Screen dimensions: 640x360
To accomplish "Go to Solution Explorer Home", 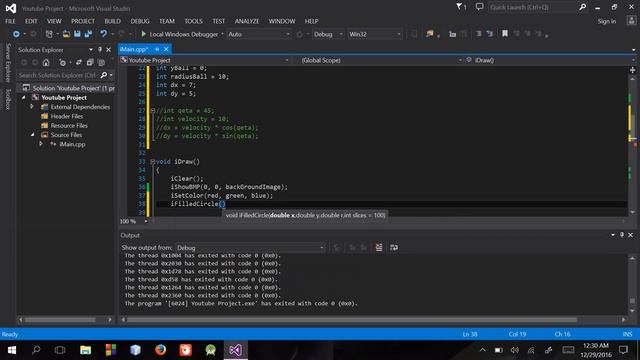I will pyautogui.click(x=46, y=62).
